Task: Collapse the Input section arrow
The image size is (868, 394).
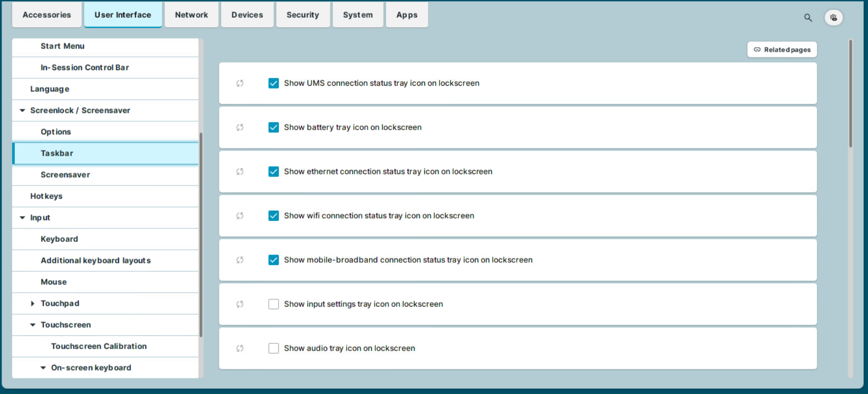Action: point(22,217)
